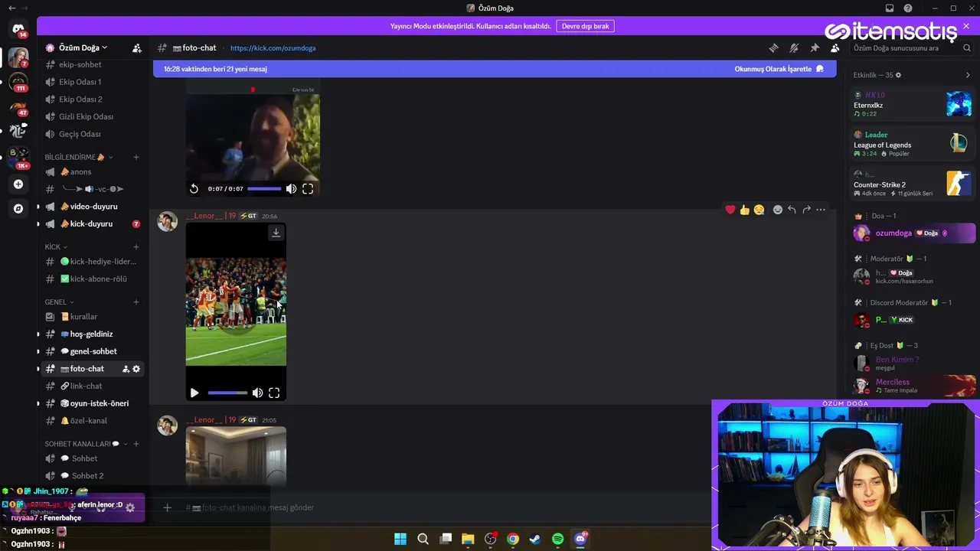The width and height of the screenshot is (980, 551).
Task: Play the football video
Action: (x=194, y=393)
